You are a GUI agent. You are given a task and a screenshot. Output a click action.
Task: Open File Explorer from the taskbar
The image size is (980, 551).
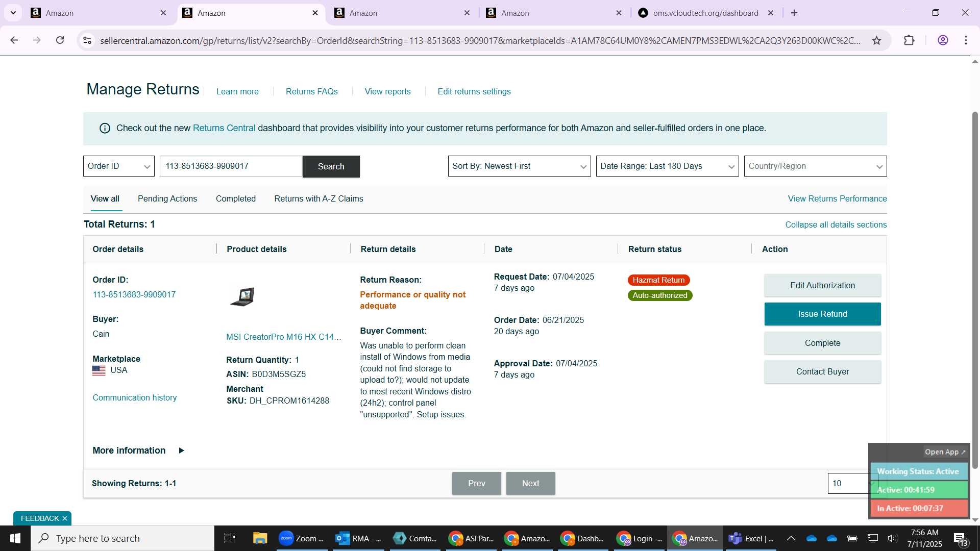tap(260, 538)
